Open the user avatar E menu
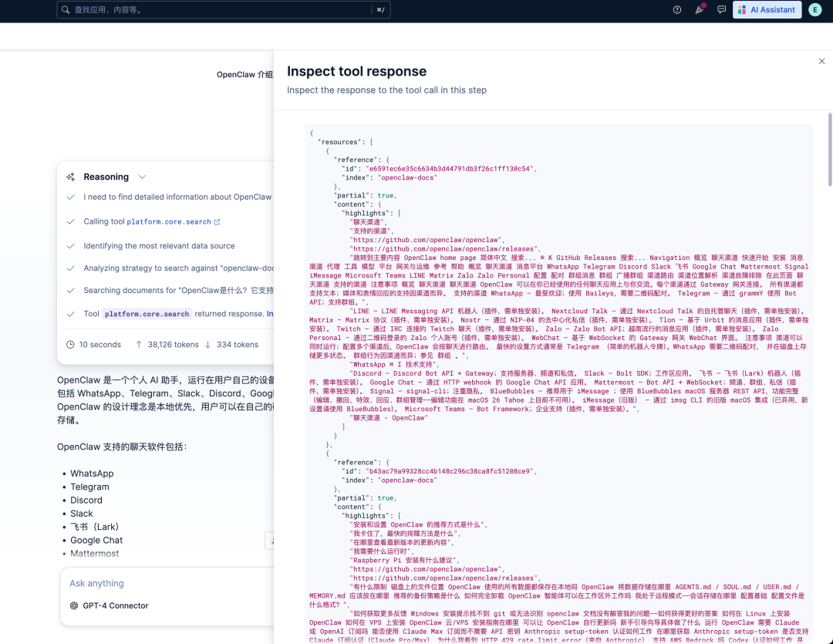 click(x=815, y=9)
